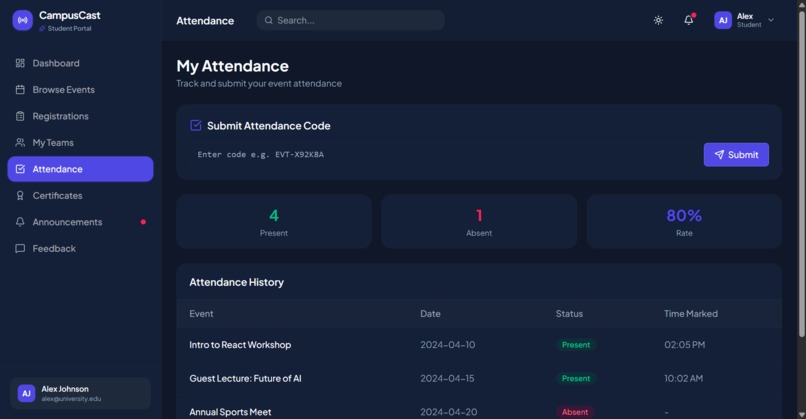Click the Submit button
The image size is (806, 419).
(736, 155)
